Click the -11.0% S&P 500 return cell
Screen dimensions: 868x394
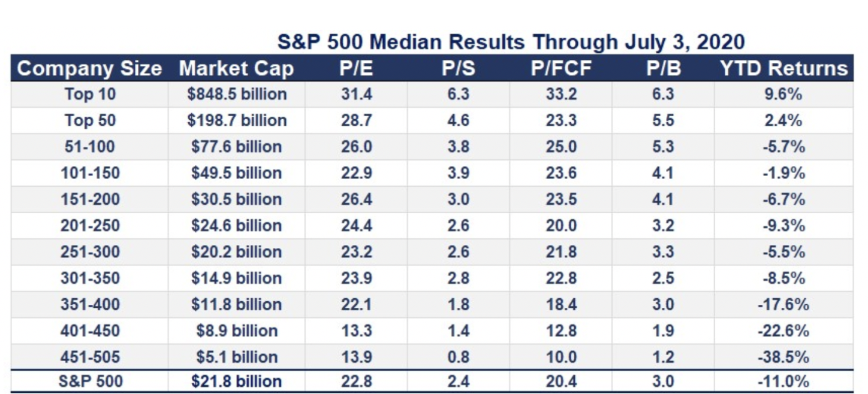783,381
